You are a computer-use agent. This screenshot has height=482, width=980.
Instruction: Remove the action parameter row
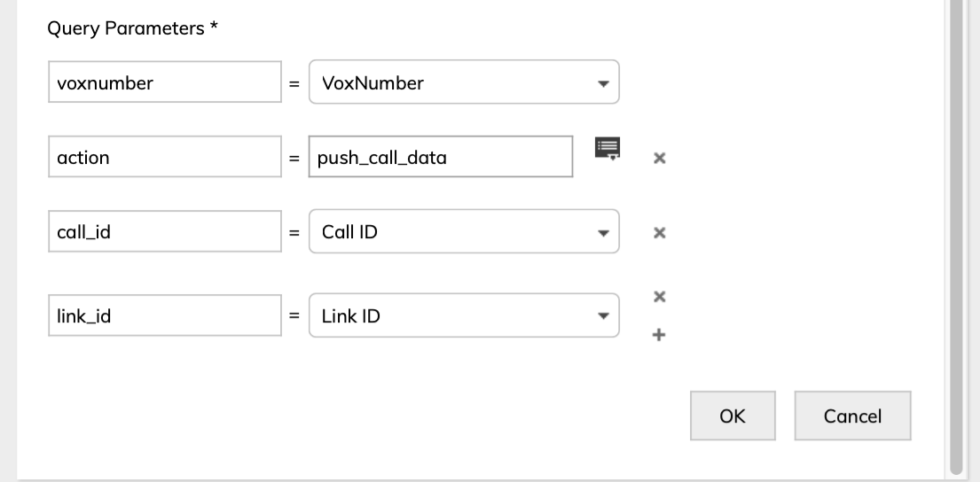659,158
